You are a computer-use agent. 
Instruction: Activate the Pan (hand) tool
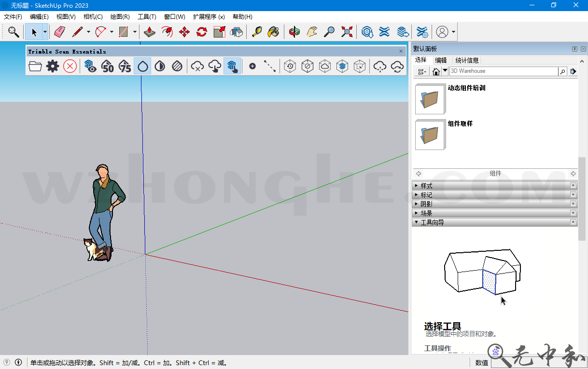(312, 32)
